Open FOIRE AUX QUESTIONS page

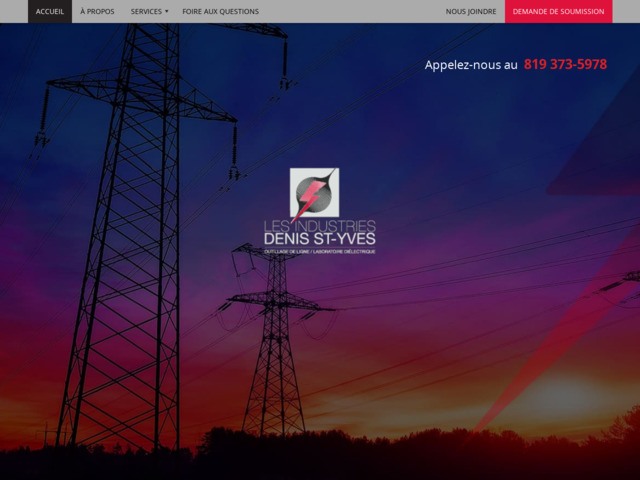[220, 12]
